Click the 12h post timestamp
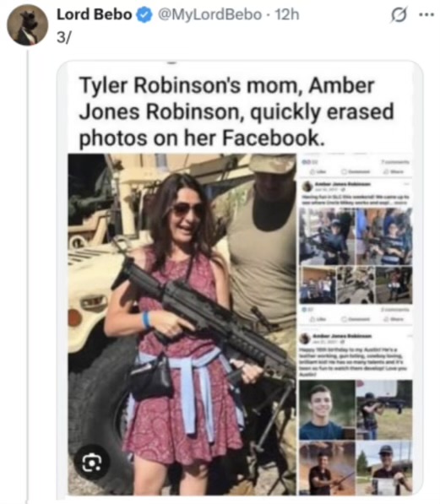Viewport: 440px width, 504px height. (x=287, y=15)
